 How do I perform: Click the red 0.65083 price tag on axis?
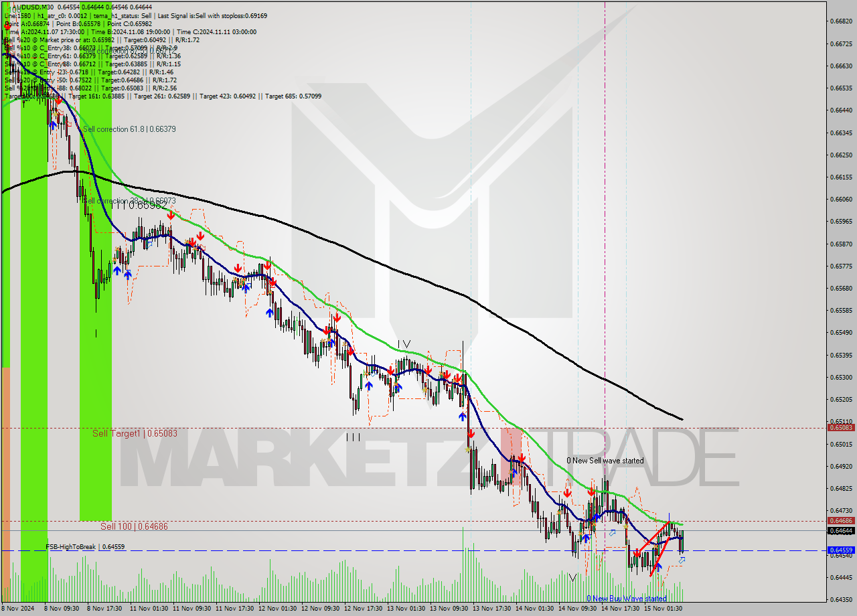click(840, 427)
